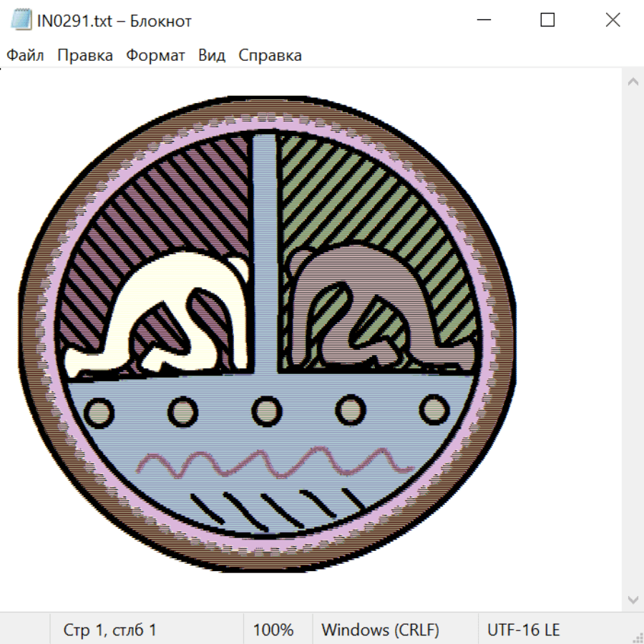The image size is (644, 644).
Task: Click the Стр 1, стлб 1 status indicator
Action: point(110,630)
